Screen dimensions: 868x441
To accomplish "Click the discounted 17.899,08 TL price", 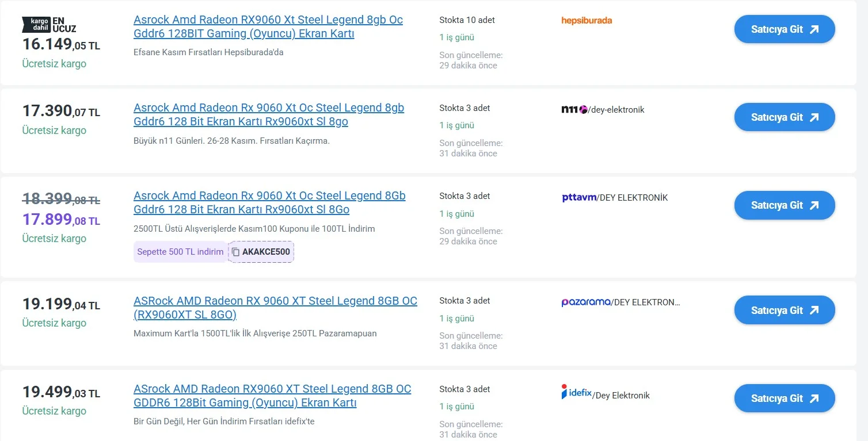I will (61, 219).
